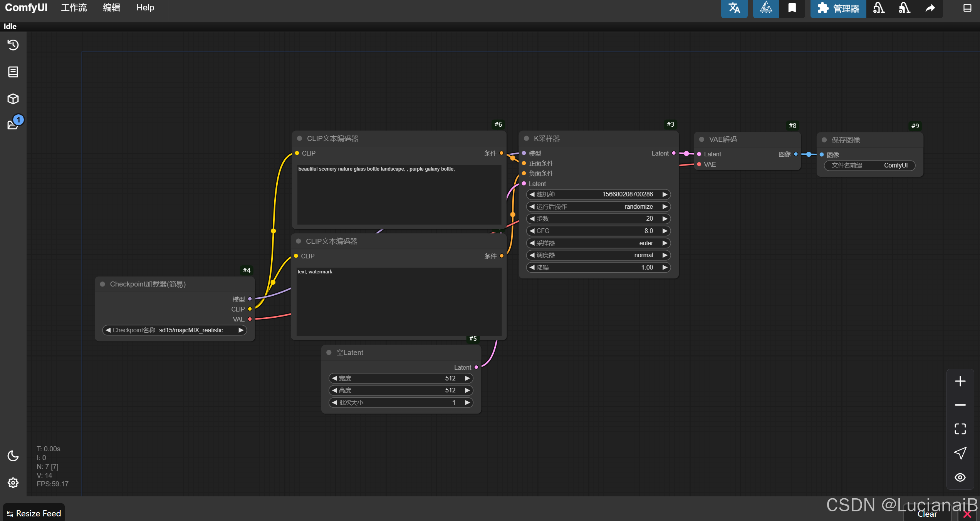Open the Help menu
The height and width of the screenshot is (521, 980).
click(x=145, y=8)
